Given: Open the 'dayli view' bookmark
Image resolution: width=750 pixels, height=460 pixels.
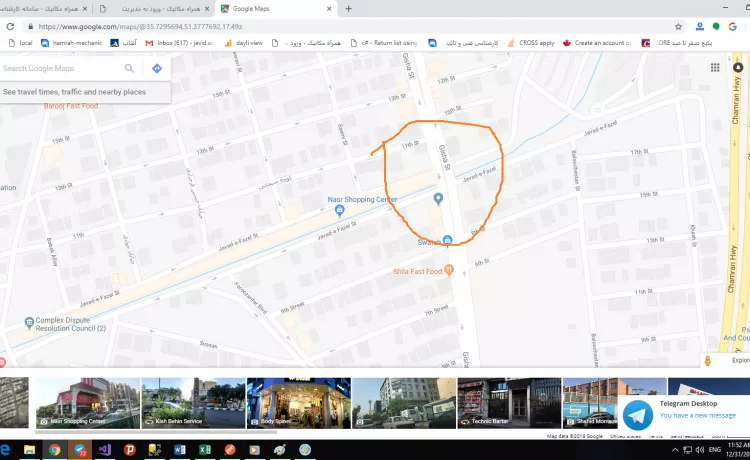Looking at the screenshot, I should 243,43.
